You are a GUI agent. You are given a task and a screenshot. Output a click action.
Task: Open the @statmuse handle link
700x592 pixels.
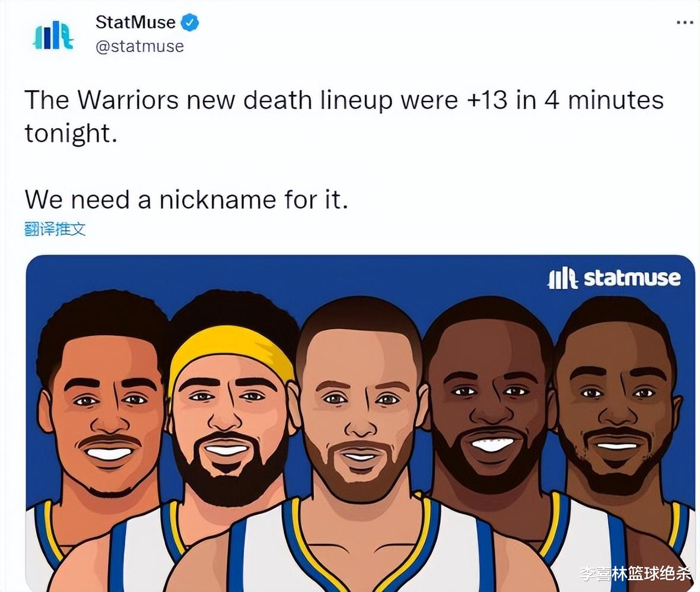(140, 46)
